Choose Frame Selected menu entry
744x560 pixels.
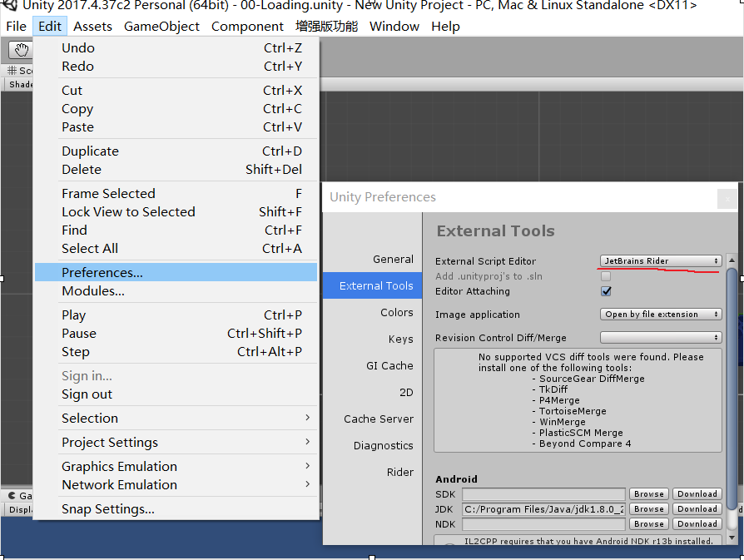[x=176, y=194]
